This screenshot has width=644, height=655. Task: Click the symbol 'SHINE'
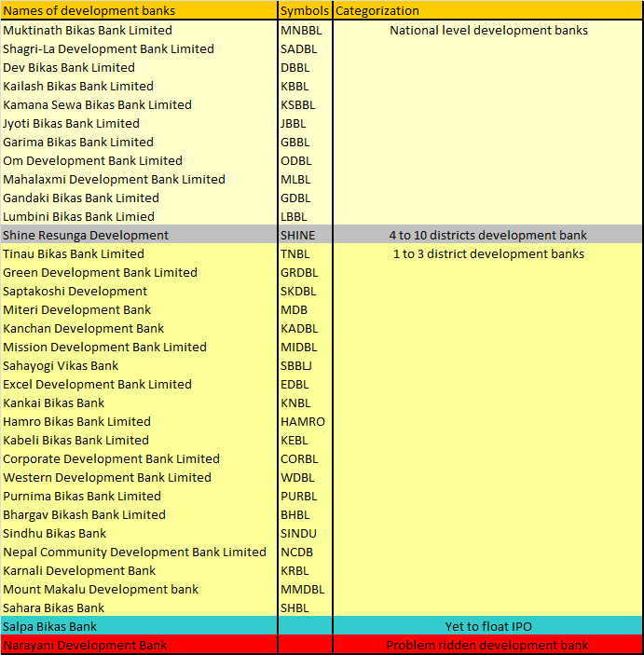(x=305, y=235)
